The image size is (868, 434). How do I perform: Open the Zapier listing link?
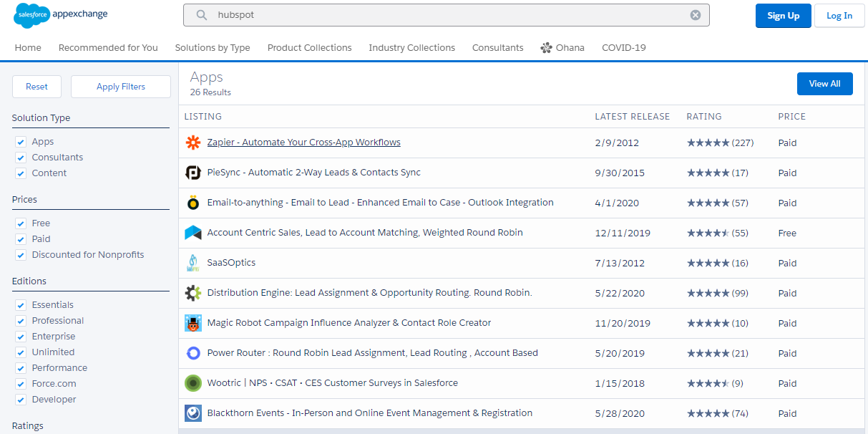[x=304, y=143]
